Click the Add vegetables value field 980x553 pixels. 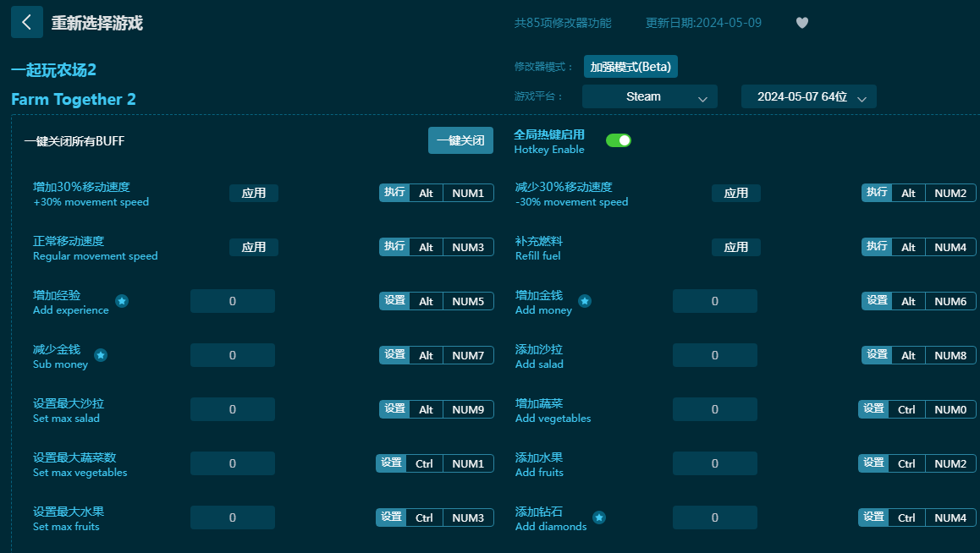(x=715, y=409)
